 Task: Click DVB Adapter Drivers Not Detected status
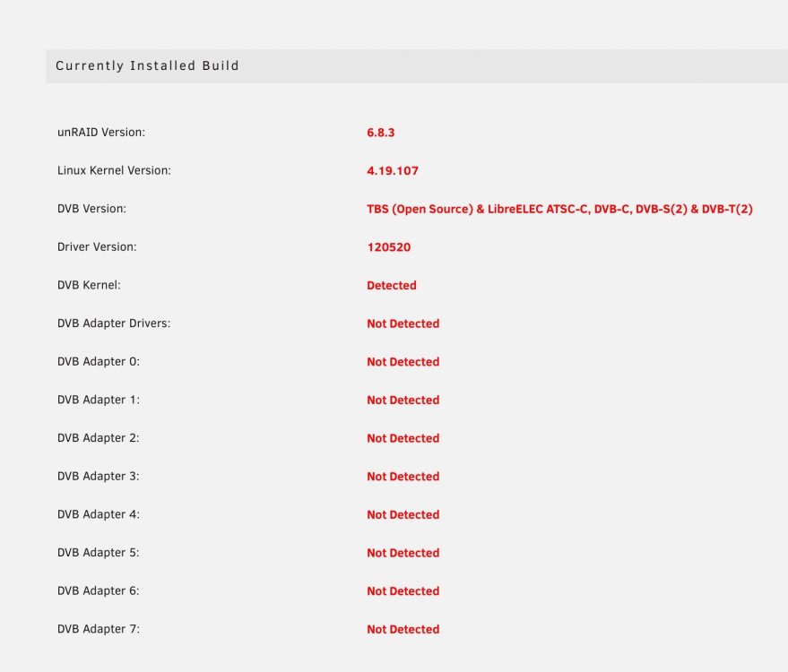coord(403,323)
